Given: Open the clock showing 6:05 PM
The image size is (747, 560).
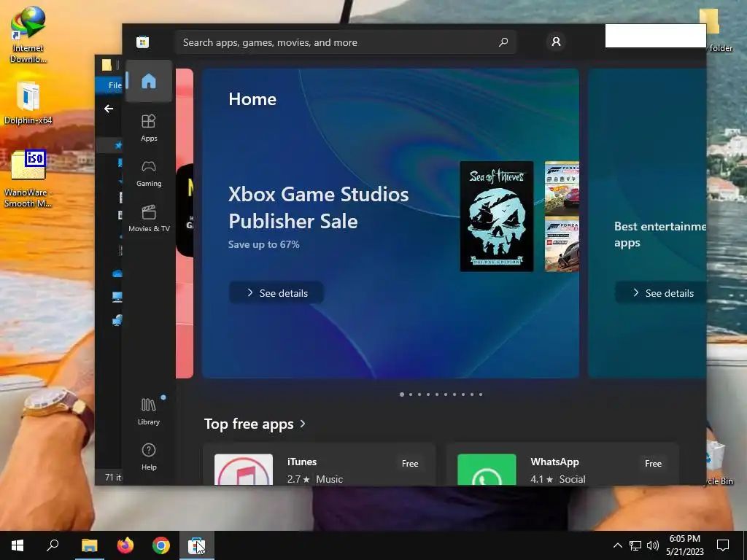Looking at the screenshot, I should pos(684,545).
